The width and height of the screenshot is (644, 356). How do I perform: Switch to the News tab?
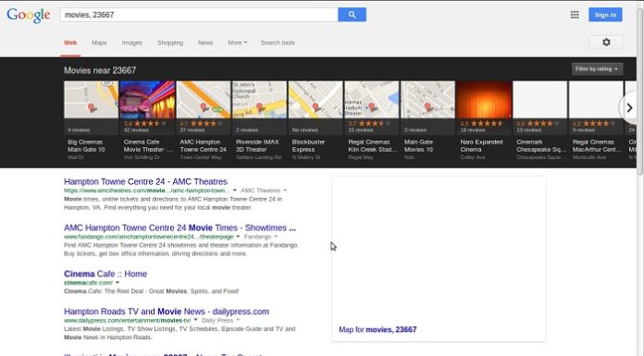tap(205, 43)
